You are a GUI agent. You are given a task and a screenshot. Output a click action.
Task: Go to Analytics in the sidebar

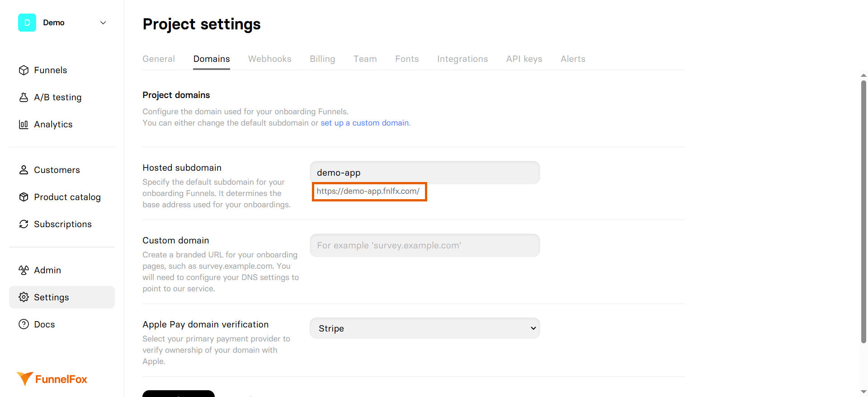(62, 124)
